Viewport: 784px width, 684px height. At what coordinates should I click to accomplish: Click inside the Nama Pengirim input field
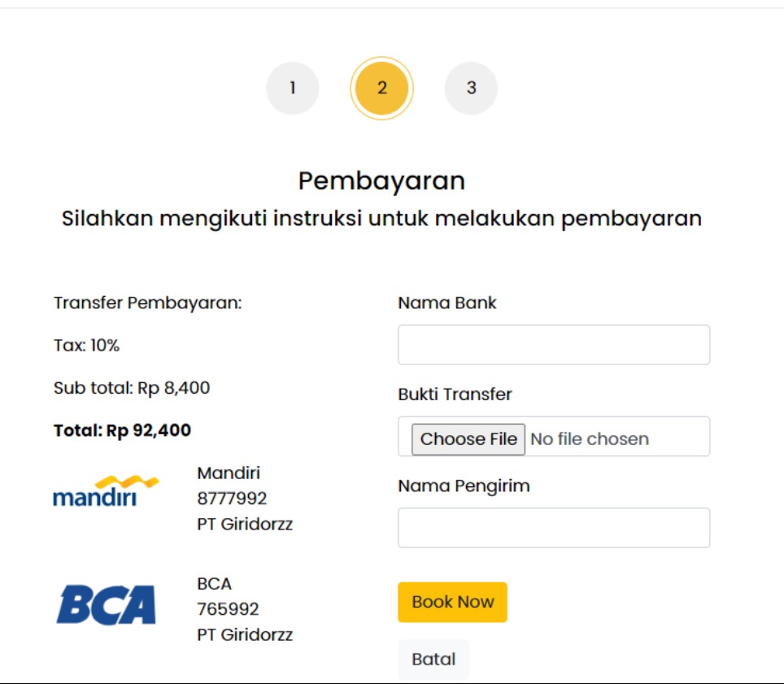[x=554, y=526]
